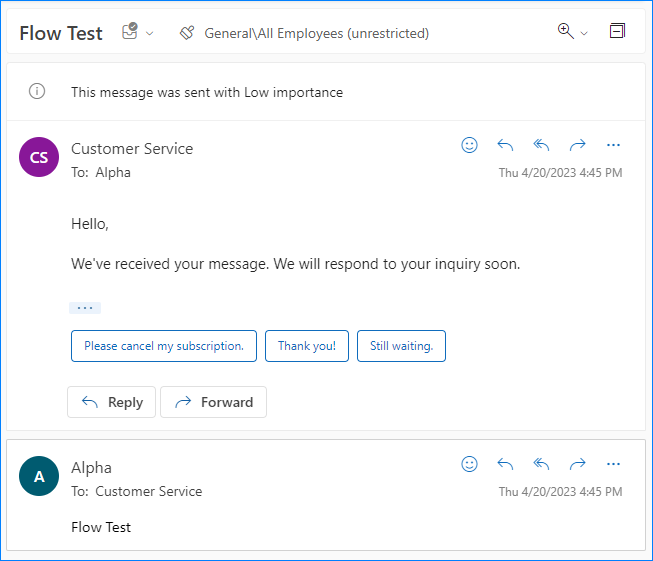Viewport: 653px width, 561px height.
Task: Expand the dropdown arrow beside the mailbox icon
Action: (150, 33)
